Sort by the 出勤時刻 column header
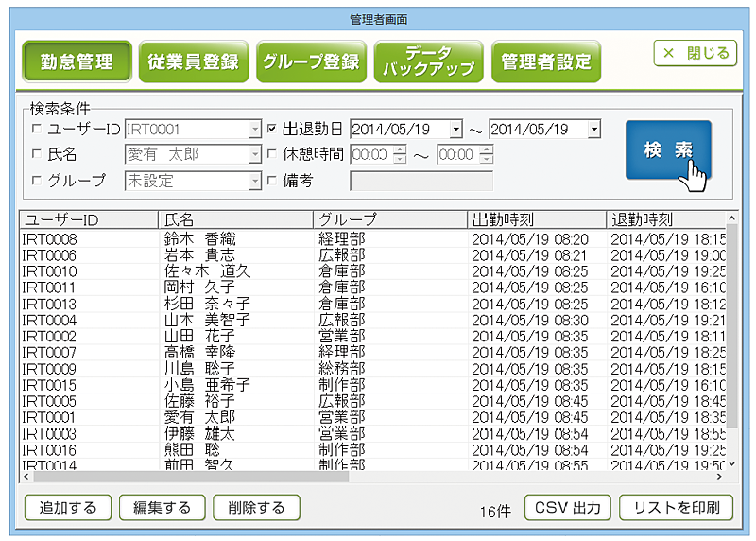Viewport: 756px width, 541px height. [534, 219]
